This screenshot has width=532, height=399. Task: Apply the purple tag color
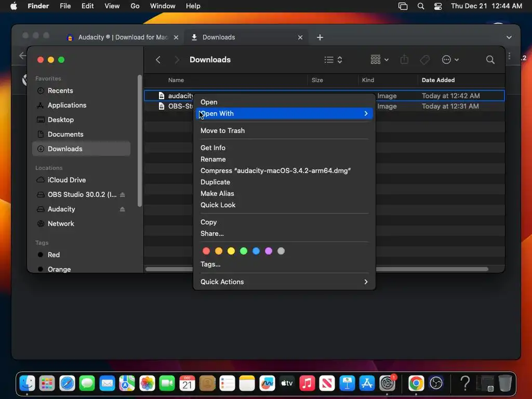(269, 251)
